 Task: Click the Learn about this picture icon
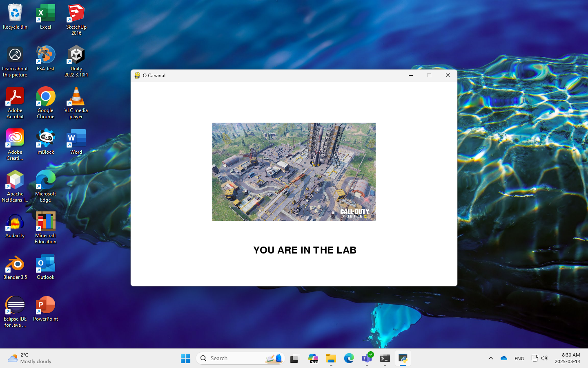tap(15, 61)
